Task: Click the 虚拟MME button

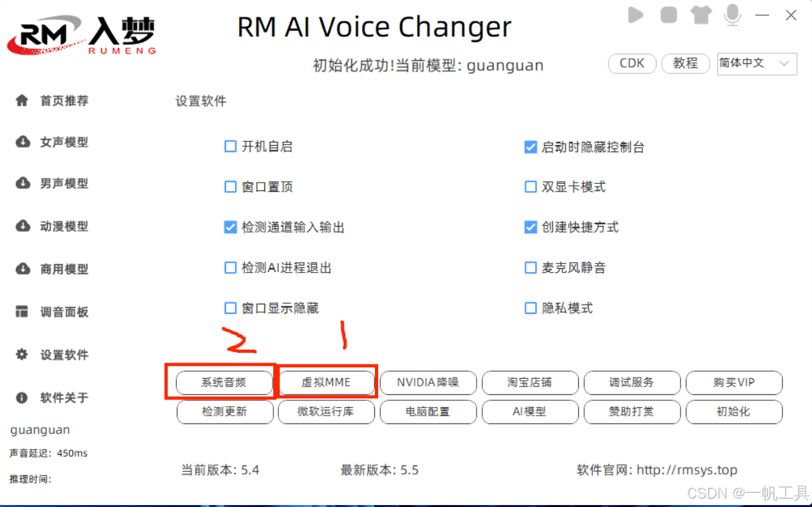Action: 326,382
